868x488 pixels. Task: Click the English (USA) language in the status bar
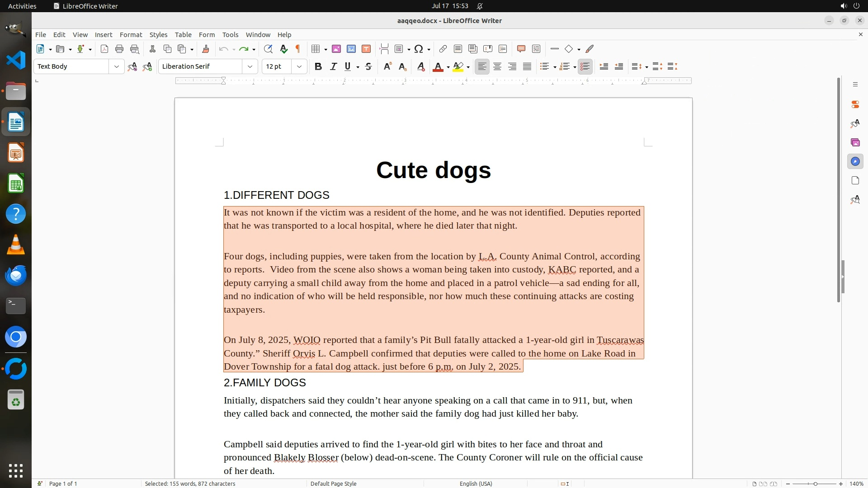point(476,483)
